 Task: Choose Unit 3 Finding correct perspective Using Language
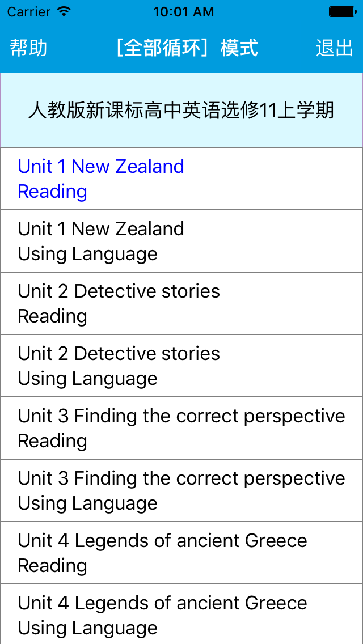pyautogui.click(x=181, y=491)
